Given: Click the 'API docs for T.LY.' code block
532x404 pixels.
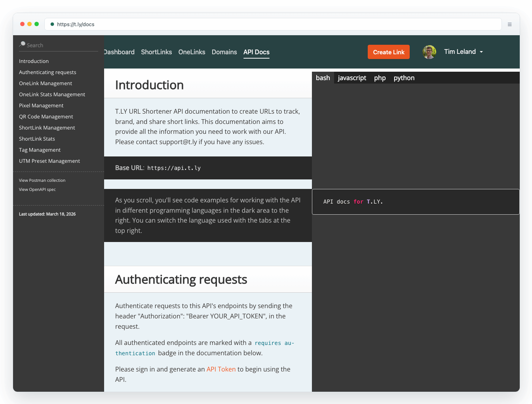Looking at the screenshot, I should coord(416,202).
